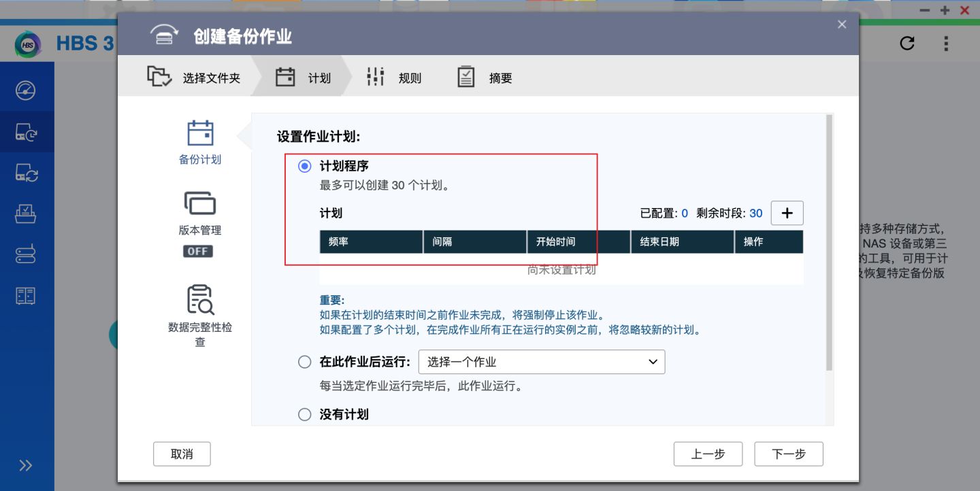Select the 备份计划 calendar icon
980x491 pixels.
(199, 133)
